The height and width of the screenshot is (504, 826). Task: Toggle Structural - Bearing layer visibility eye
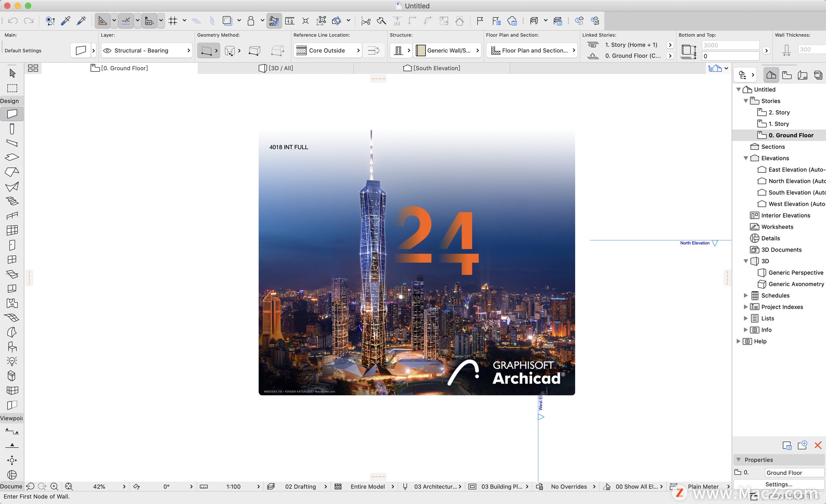coord(107,50)
